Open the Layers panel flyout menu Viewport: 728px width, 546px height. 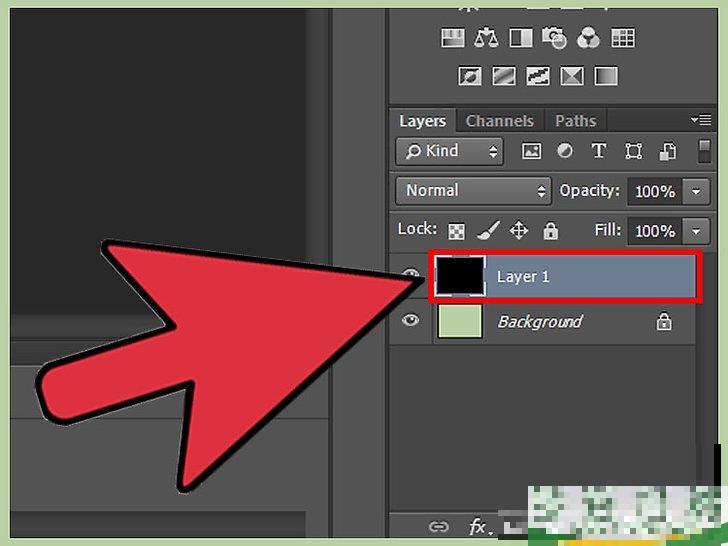point(701,120)
